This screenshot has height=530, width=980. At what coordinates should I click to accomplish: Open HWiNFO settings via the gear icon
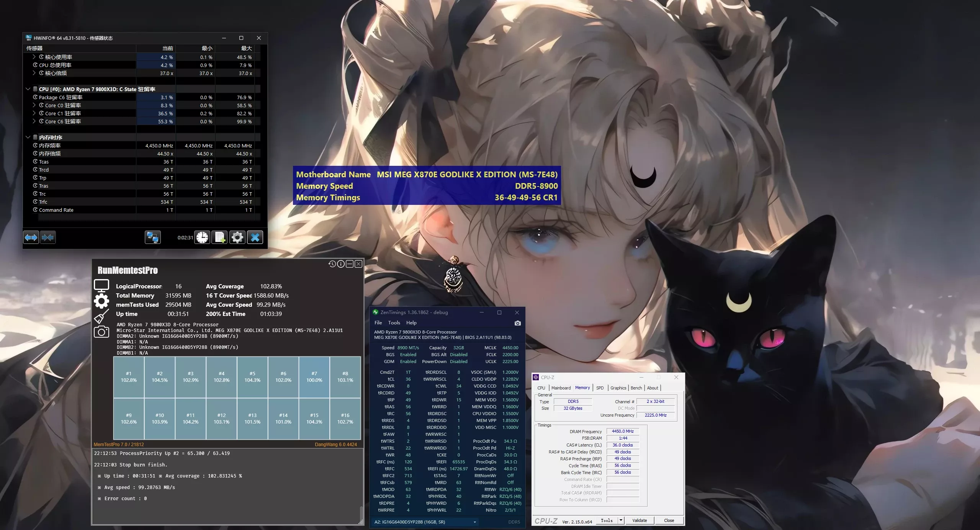237,237
